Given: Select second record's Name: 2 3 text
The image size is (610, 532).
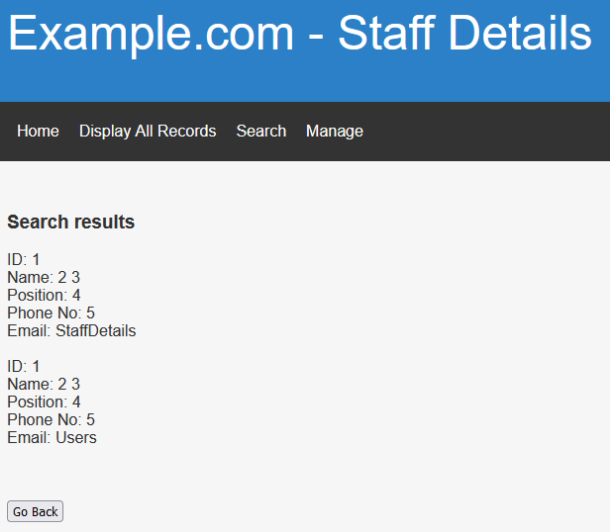Looking at the screenshot, I should coord(43,384).
